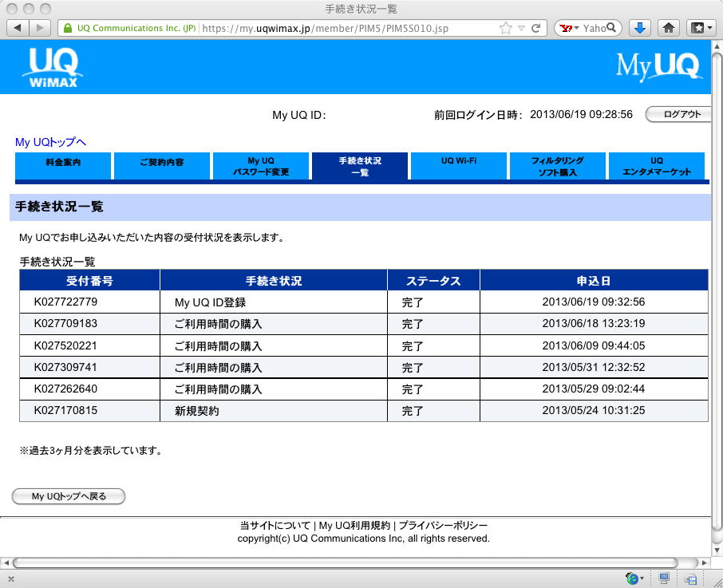723x588 pixels.
Task: Click the 手続き状況 column header
Action: pyautogui.click(x=274, y=281)
